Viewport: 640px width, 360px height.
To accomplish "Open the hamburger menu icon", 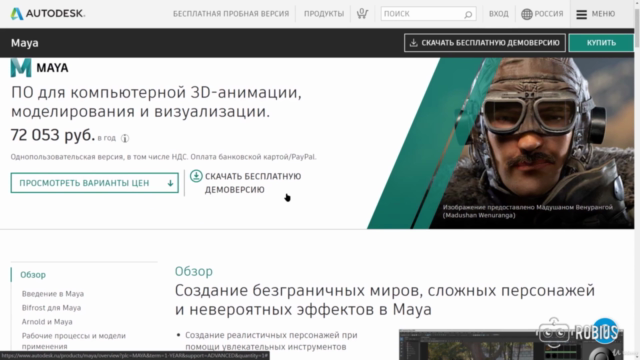I will point(581,14).
